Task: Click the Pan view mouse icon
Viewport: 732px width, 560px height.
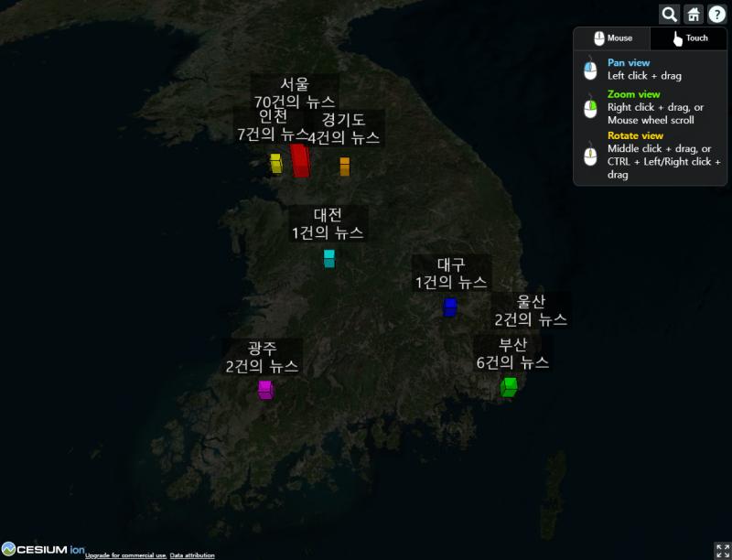Action: click(x=590, y=70)
